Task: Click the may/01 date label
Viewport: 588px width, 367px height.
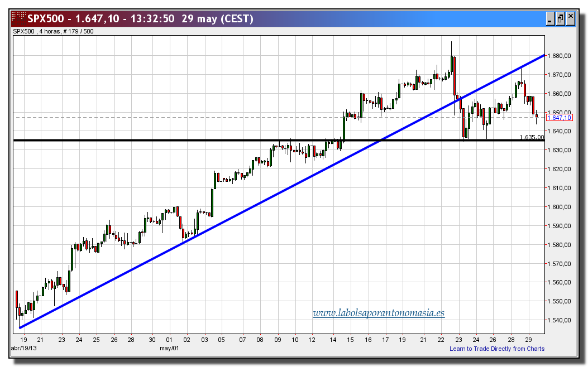Action: pyautogui.click(x=170, y=348)
